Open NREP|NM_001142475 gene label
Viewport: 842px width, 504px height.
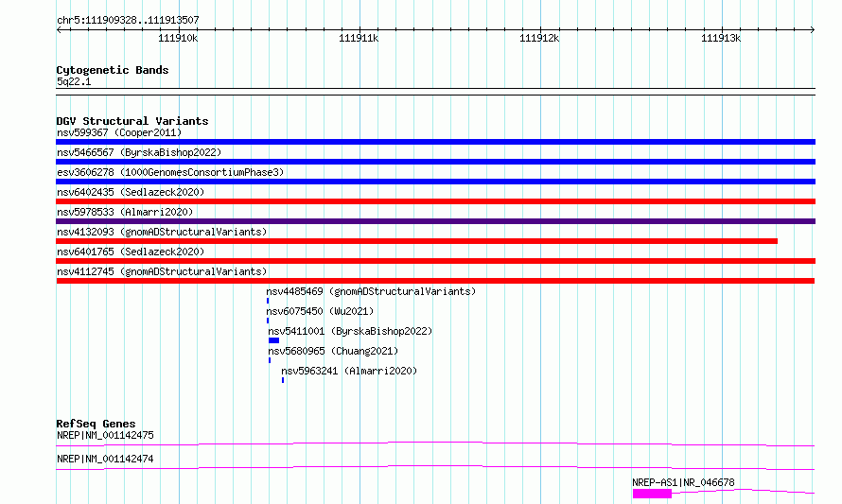tap(105, 435)
